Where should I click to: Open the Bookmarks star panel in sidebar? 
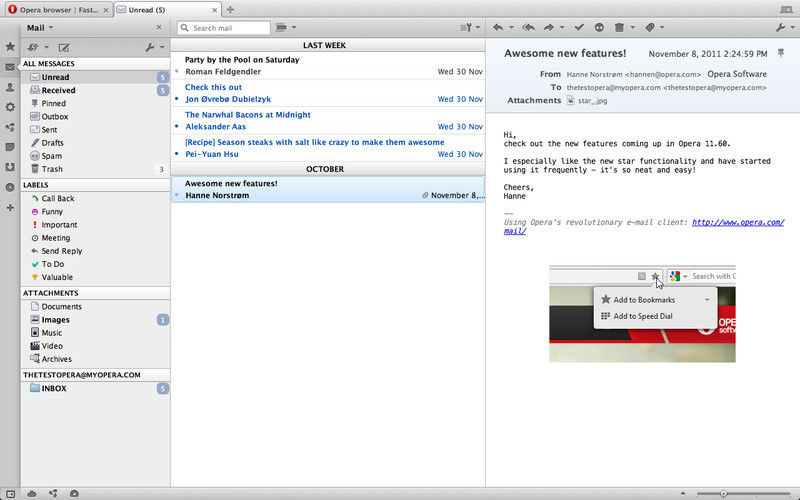click(10, 46)
